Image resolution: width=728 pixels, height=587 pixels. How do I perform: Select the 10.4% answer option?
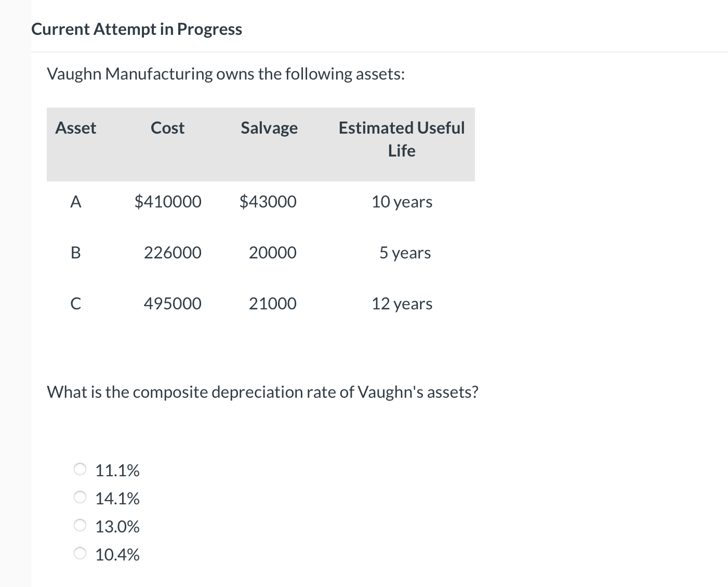tap(81, 553)
